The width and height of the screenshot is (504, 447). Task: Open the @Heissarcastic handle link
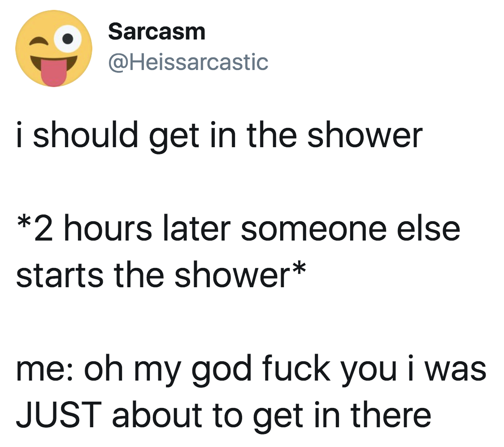coord(188,62)
